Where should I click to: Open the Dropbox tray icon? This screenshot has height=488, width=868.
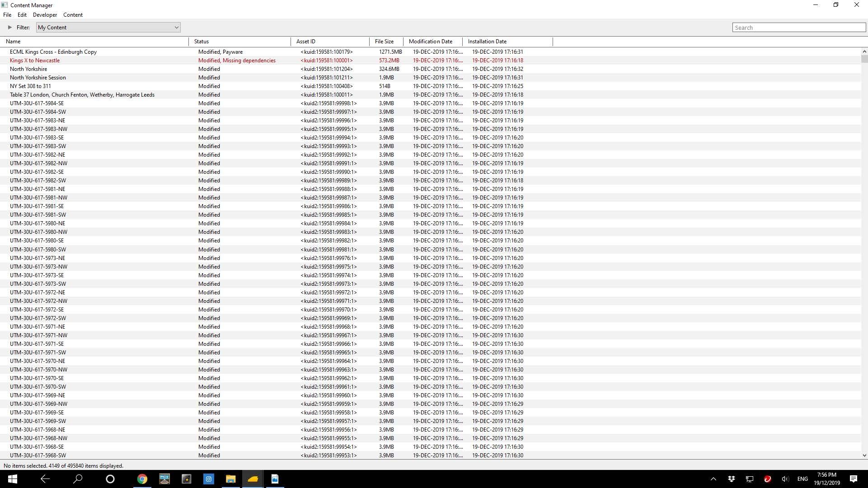[732, 479]
